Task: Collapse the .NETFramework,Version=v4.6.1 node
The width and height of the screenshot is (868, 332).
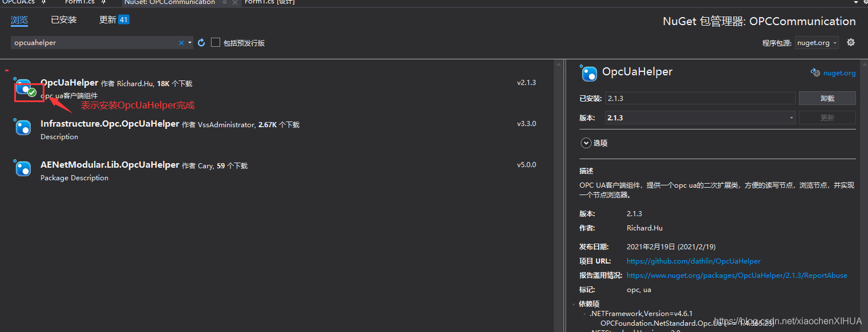Action: (x=584, y=314)
